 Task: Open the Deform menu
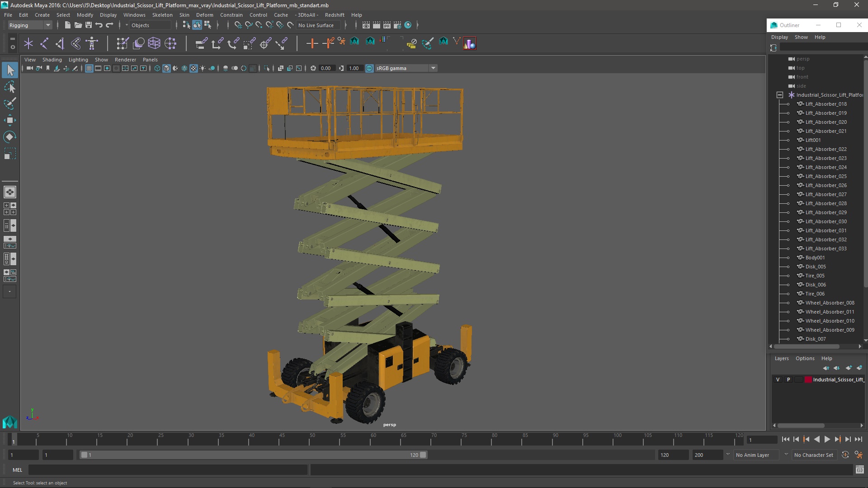click(204, 15)
